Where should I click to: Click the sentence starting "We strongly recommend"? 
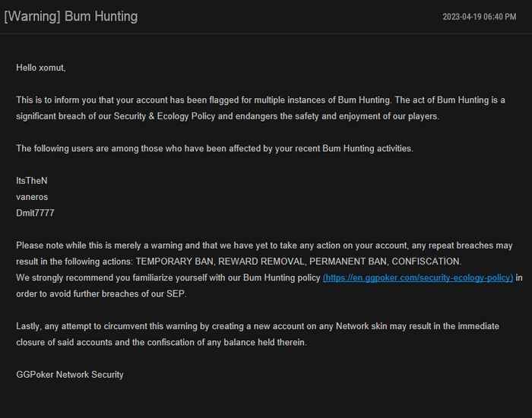coord(167,278)
